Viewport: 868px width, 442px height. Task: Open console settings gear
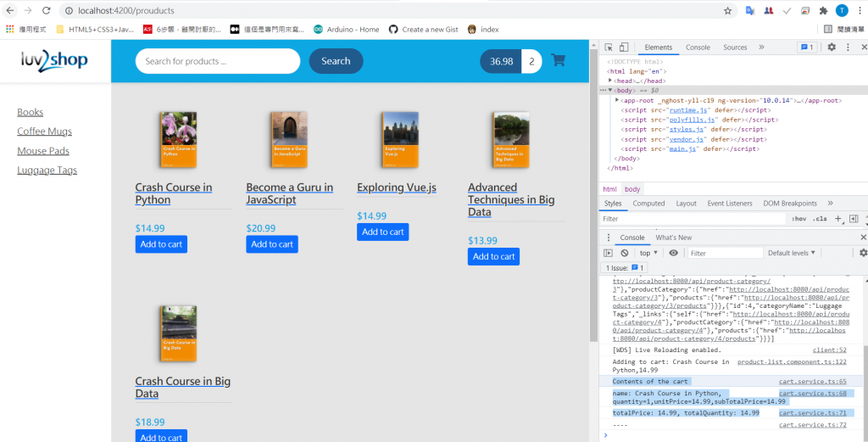(862, 253)
